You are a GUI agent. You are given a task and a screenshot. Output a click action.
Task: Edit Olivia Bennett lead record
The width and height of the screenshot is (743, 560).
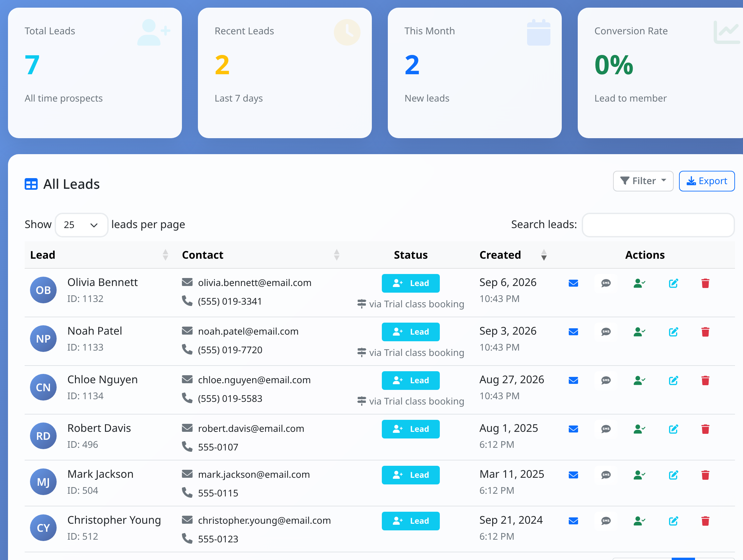point(673,283)
